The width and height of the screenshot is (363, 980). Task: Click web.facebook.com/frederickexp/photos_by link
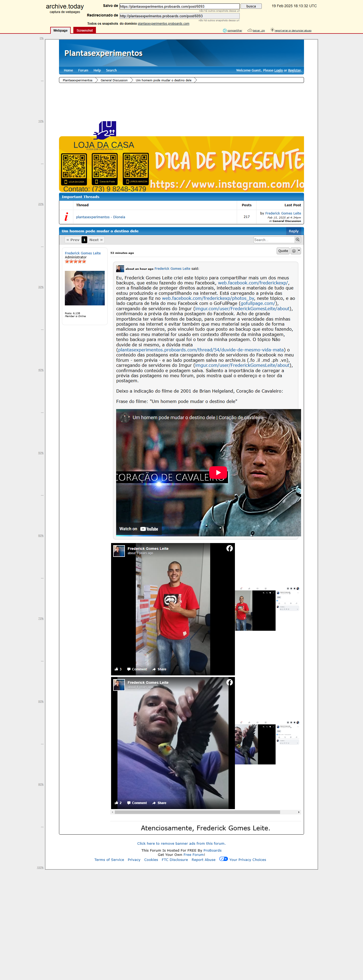point(208,298)
